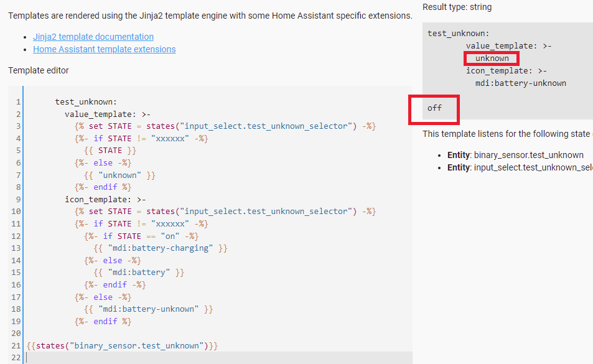Click the binary_sensor.test_unknown entity listing

(x=515, y=155)
